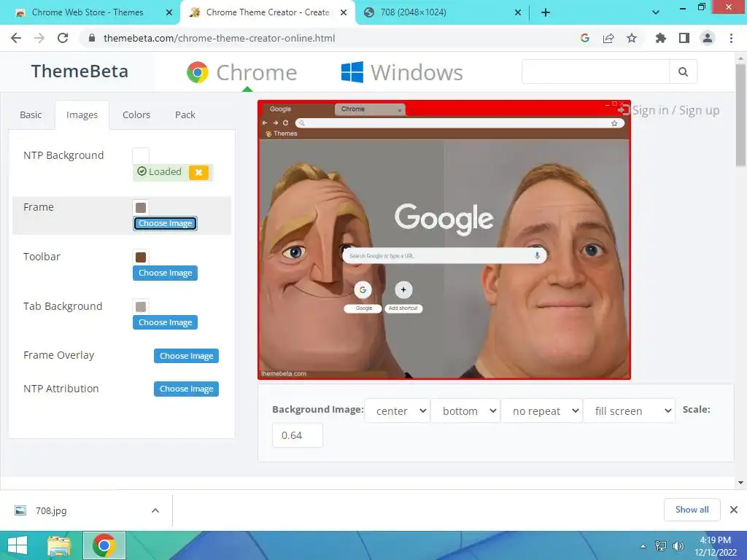The height and width of the screenshot is (560, 747).
Task: Remove loaded NTP Background with orange X
Action: 198,172
